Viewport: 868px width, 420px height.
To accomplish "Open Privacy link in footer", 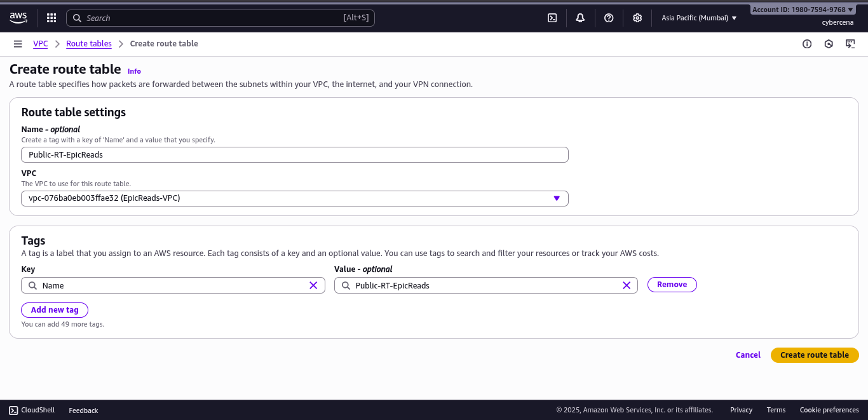I will click(741, 410).
